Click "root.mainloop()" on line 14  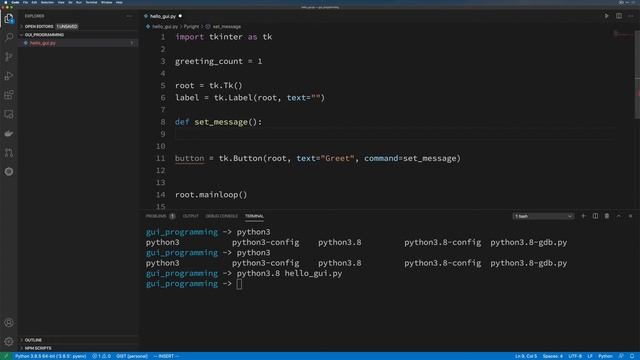[211, 195]
